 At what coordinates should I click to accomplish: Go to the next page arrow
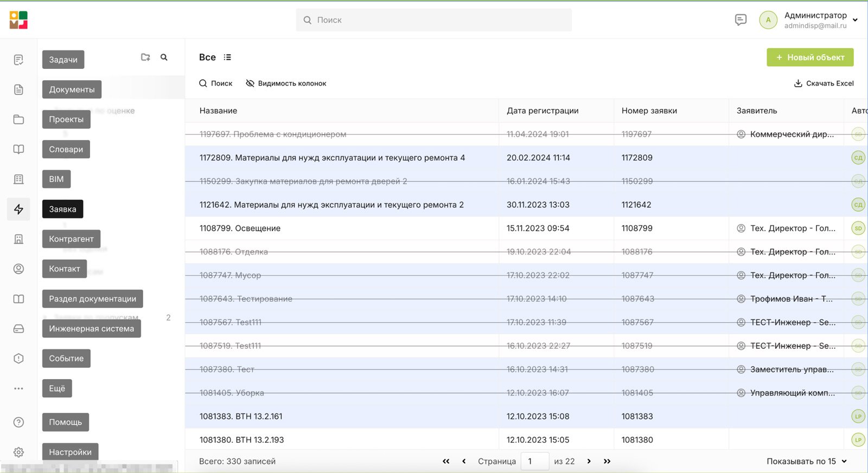(x=589, y=461)
